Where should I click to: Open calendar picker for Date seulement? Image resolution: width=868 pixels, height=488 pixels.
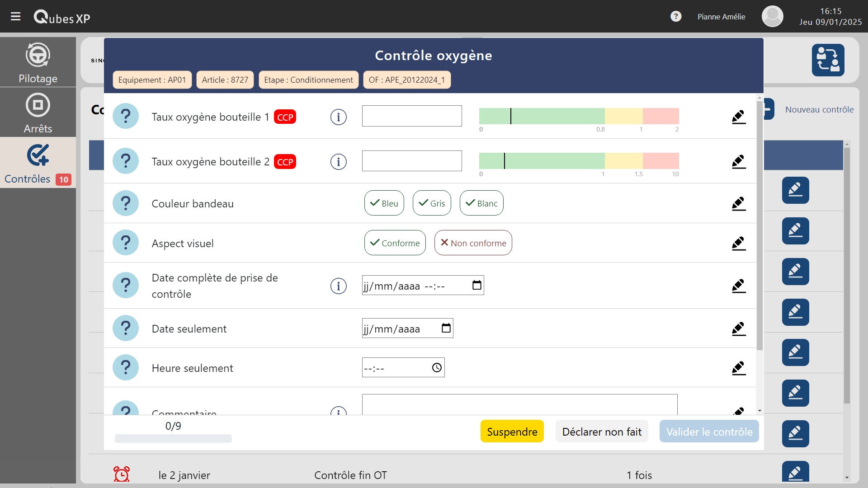446,328
